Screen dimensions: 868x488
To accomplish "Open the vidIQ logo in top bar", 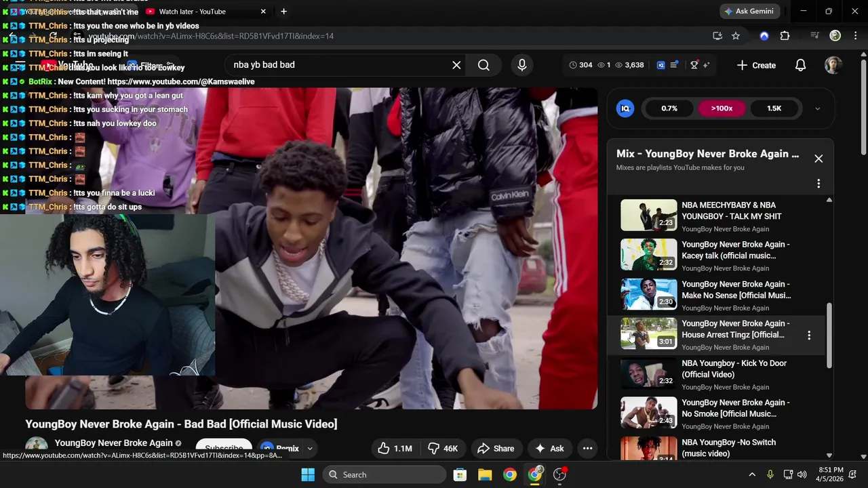I will click(x=661, y=65).
